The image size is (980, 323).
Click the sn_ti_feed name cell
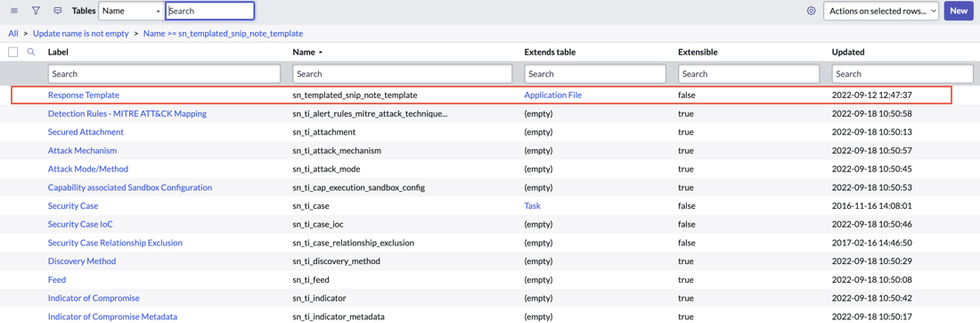pos(311,280)
